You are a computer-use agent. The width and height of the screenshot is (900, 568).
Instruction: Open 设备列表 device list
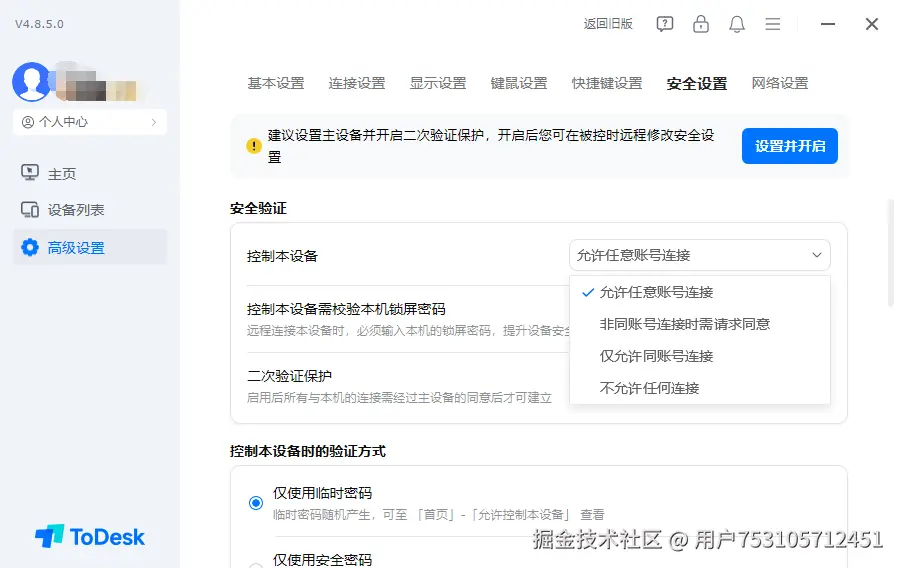[76, 210]
